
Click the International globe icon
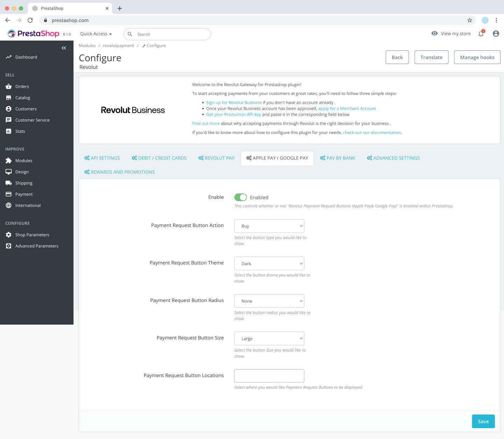[x=9, y=205]
